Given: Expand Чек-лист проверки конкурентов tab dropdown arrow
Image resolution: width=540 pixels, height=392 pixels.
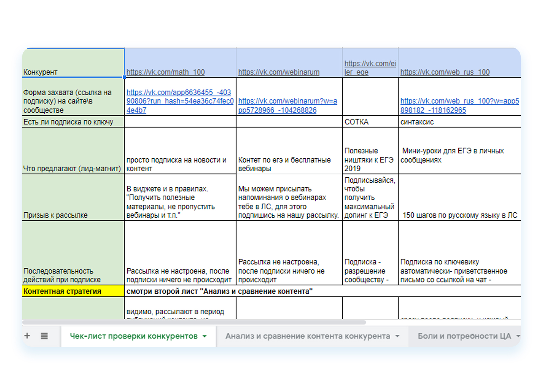Looking at the screenshot, I should pyautogui.click(x=204, y=336).
